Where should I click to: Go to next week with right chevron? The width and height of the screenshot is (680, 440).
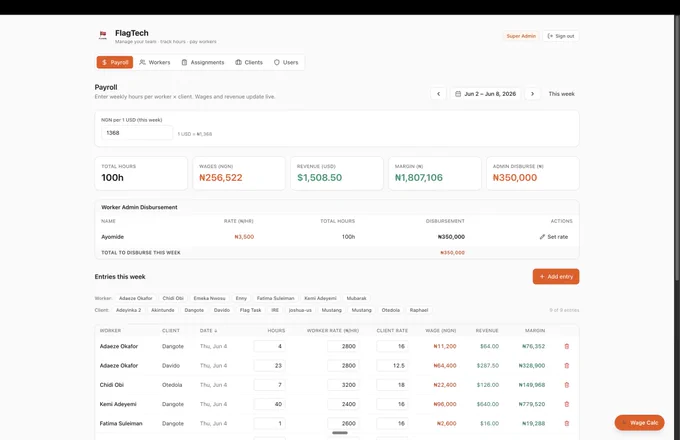point(532,94)
